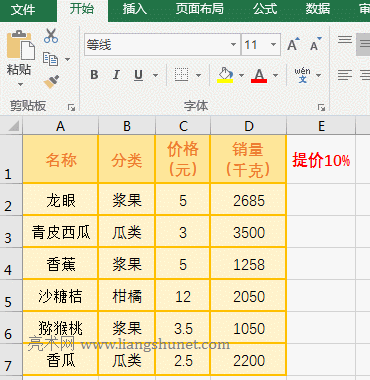Select cell with 青皮西瓜
370x380 pixels.
[x=60, y=232]
